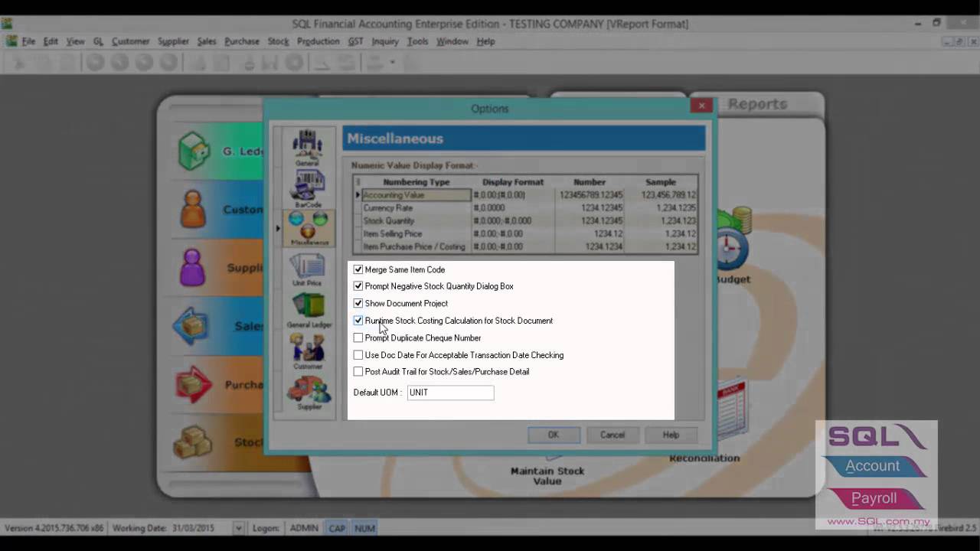Open BarCode section in Options sidebar
Image resolution: width=980 pixels, height=551 pixels.
[x=307, y=189]
